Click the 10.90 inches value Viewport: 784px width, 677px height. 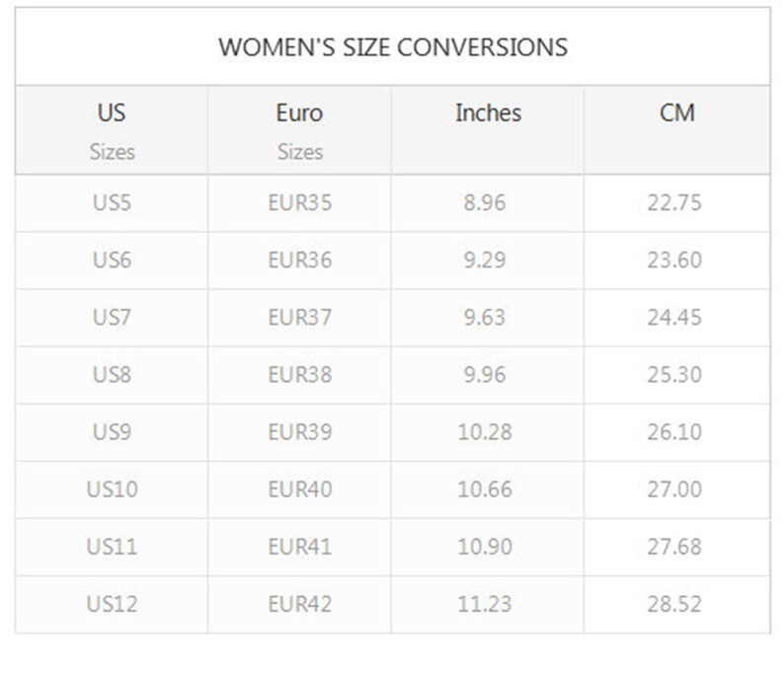click(x=485, y=547)
